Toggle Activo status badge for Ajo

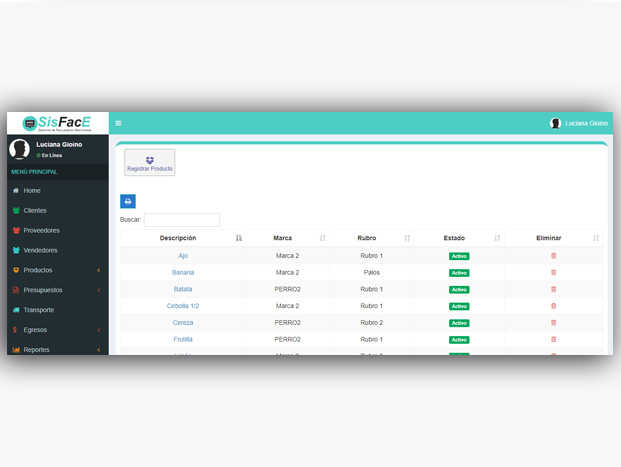(459, 256)
